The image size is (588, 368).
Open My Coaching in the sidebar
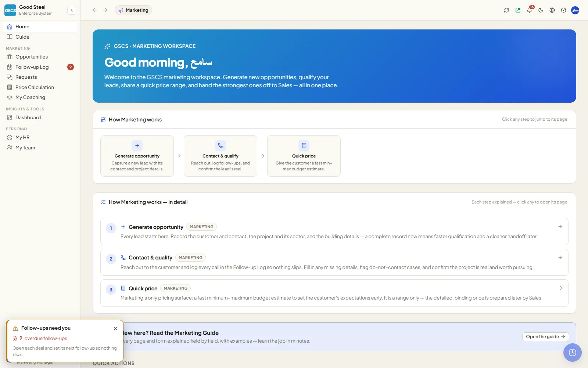click(x=40, y=97)
